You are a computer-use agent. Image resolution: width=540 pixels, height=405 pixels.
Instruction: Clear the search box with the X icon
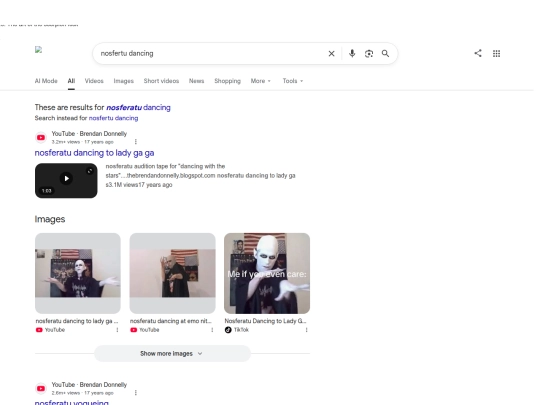[x=331, y=54]
